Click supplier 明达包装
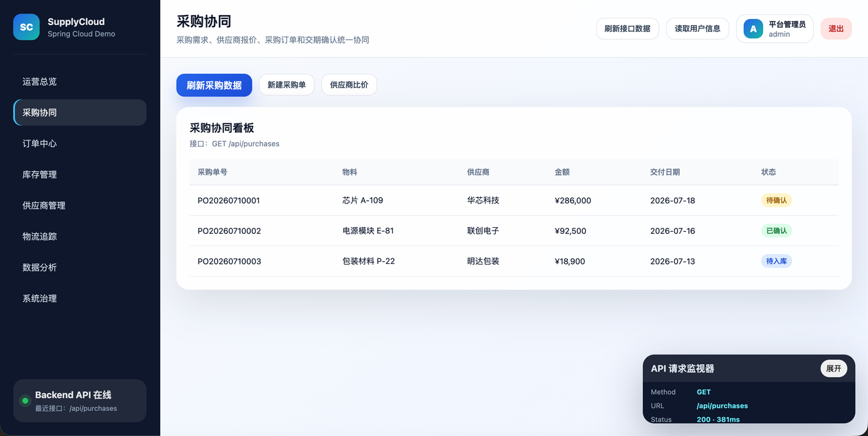Screen dimensions: 868x436 [483, 262]
